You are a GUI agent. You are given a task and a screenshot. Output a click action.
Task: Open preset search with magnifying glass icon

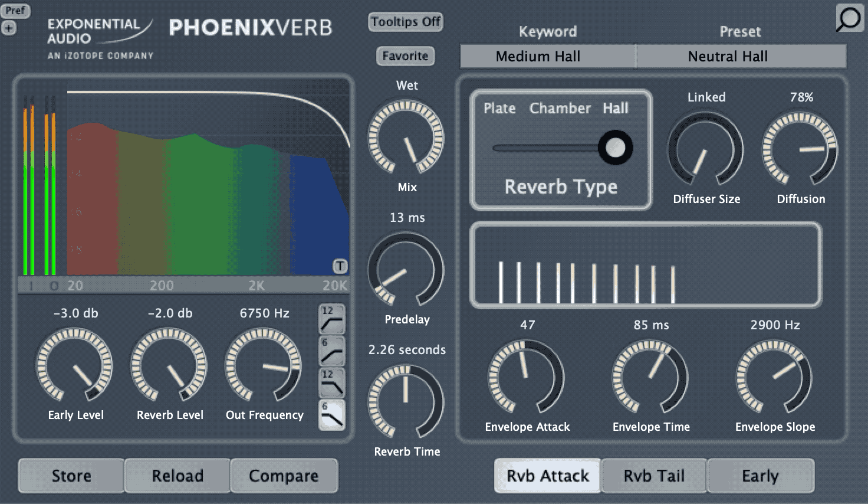point(849,18)
